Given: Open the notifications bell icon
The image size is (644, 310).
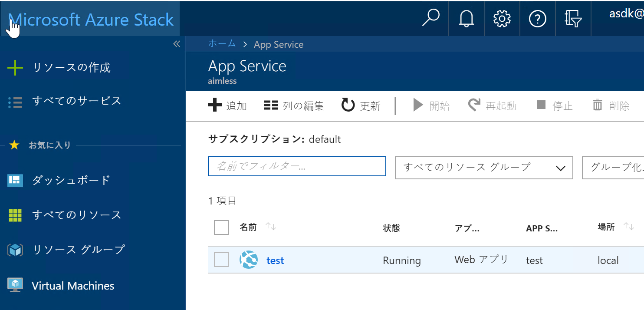Looking at the screenshot, I should 467,19.
